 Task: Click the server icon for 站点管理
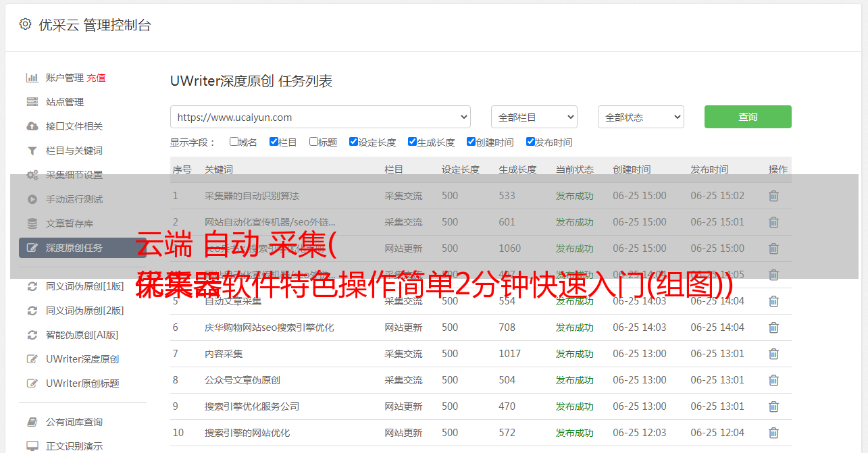pyautogui.click(x=32, y=102)
